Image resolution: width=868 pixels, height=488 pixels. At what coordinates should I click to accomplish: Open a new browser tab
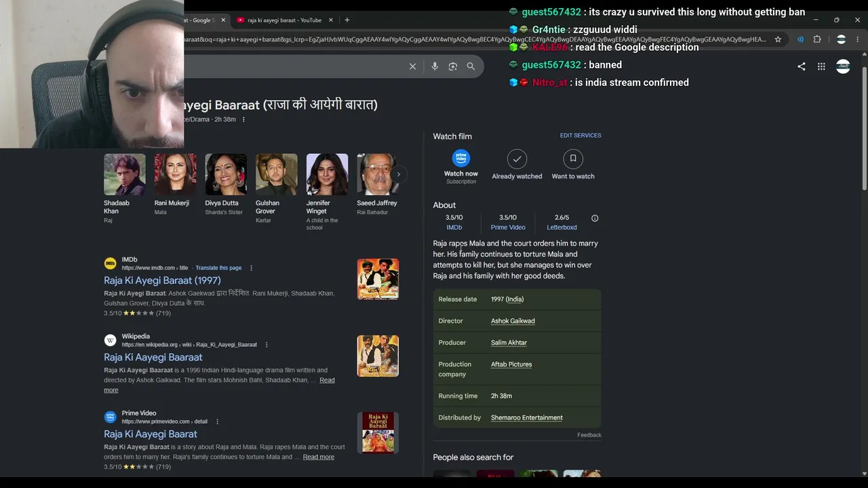(347, 20)
